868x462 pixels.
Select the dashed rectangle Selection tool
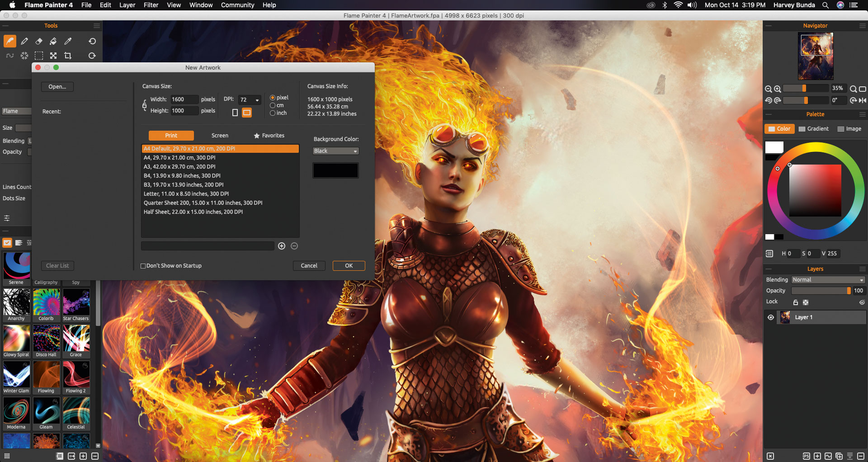pos(39,56)
